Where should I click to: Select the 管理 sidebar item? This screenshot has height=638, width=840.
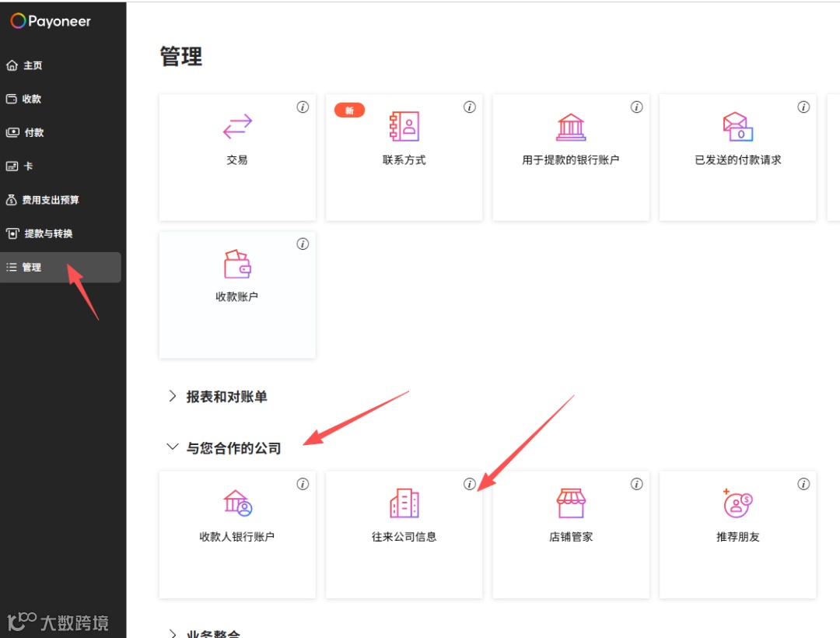[61, 268]
